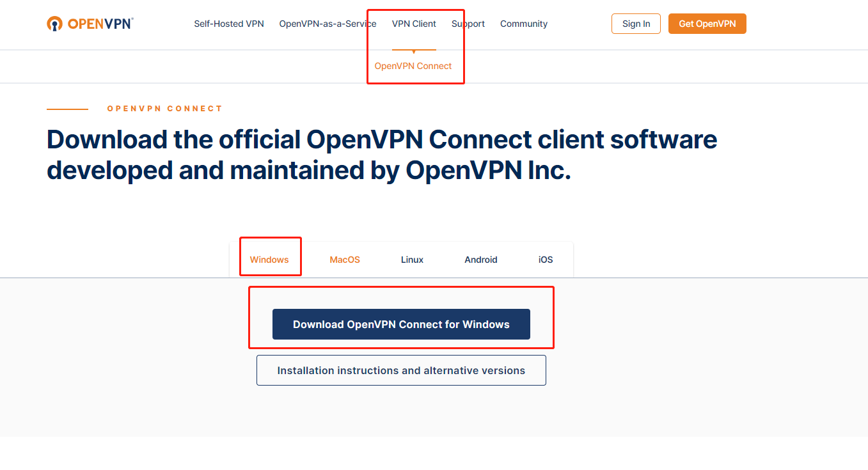Viewport: 868px width, 470px height.
Task: Click the Download the official OpenVPN Connect heading
Action: click(x=382, y=155)
